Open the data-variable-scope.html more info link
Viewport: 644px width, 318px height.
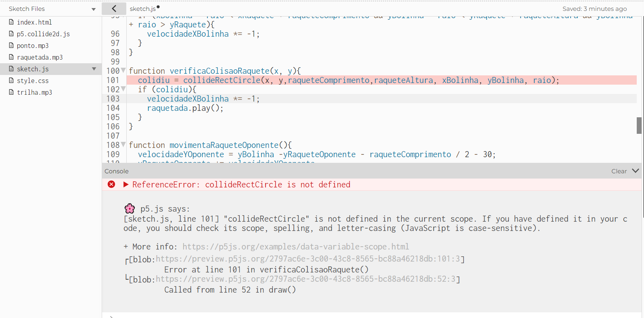coord(296,247)
